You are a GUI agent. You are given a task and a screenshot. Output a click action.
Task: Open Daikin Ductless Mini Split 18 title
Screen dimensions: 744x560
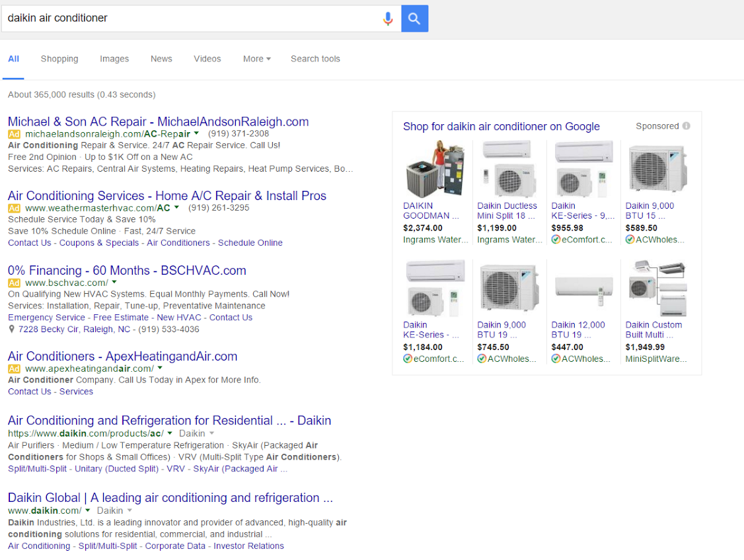tap(507, 211)
